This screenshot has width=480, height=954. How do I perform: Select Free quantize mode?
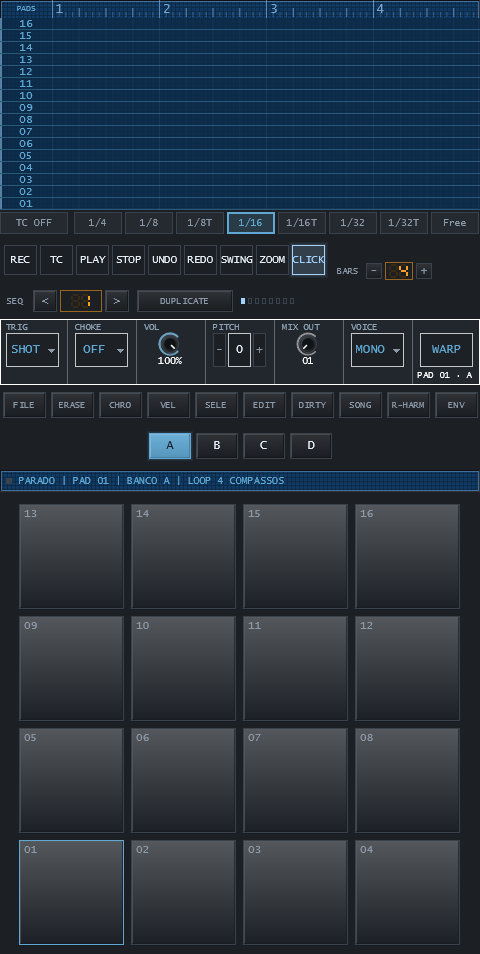click(x=454, y=223)
